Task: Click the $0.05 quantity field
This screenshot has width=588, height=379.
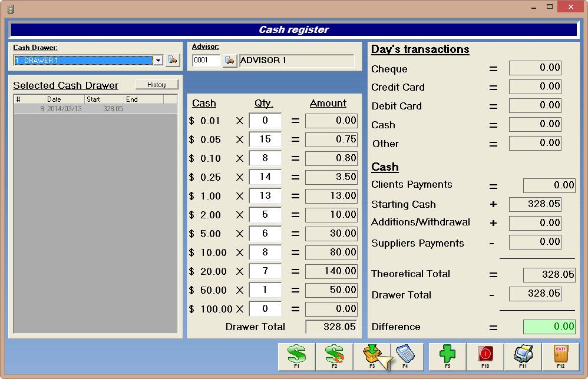Action: pos(265,139)
